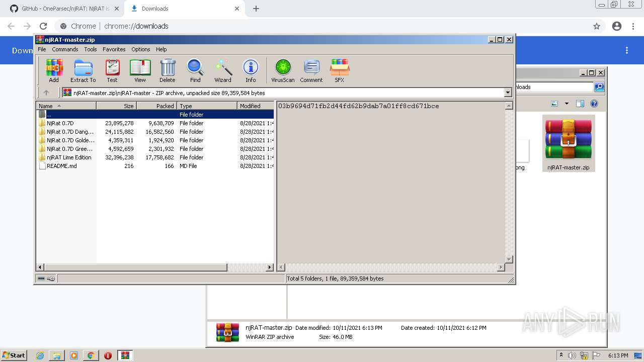Open a new Chrome tab

click(256, 9)
